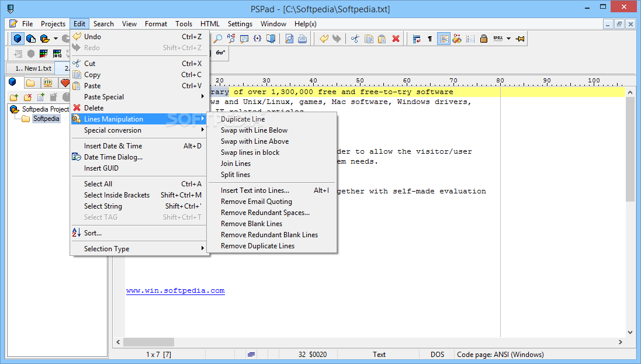Click the Open File cube folder icon
The height and width of the screenshot is (364, 641).
click(x=44, y=39)
